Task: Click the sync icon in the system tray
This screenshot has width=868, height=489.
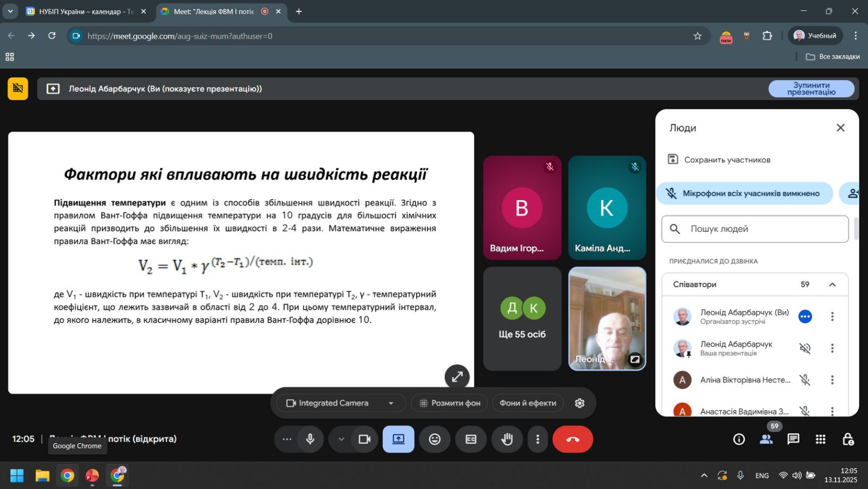Action: pos(722,475)
